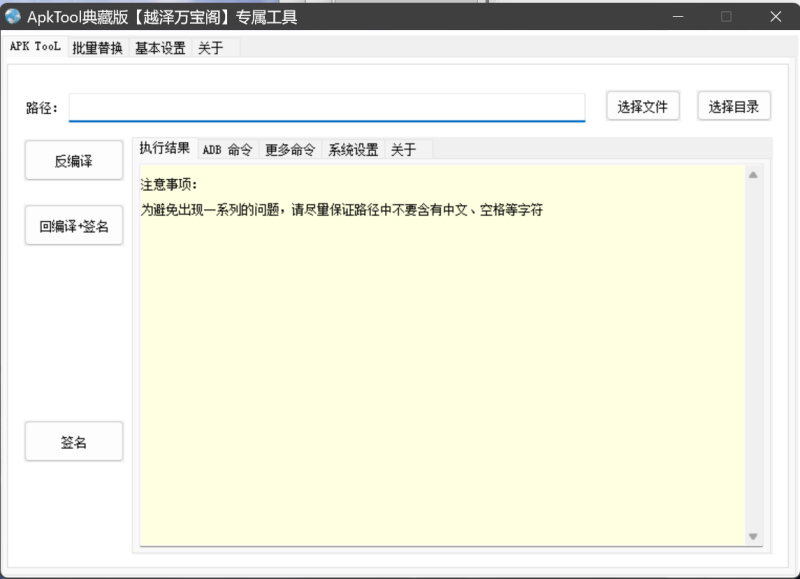This screenshot has width=800, height=579.
Task: Click the 回编译+签名 button
Action: (74, 225)
